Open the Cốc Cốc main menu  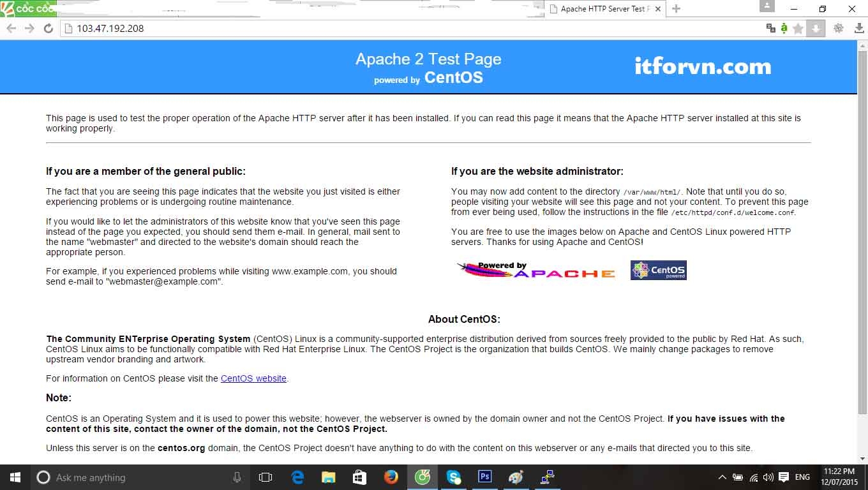click(859, 29)
